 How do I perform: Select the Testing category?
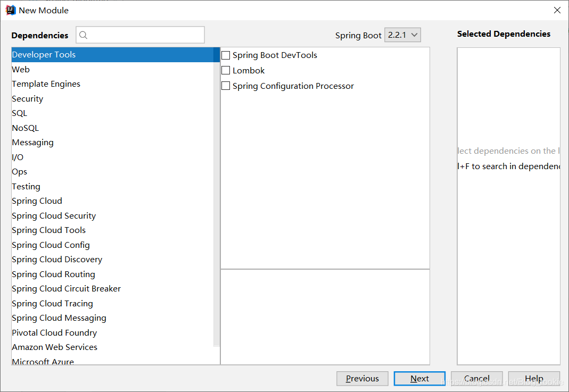[113, 186]
